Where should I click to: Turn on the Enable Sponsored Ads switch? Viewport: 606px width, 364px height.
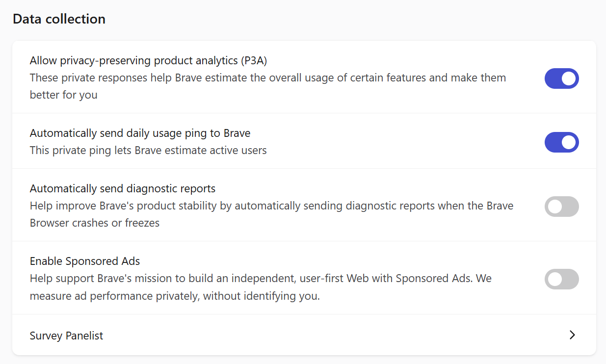(561, 279)
